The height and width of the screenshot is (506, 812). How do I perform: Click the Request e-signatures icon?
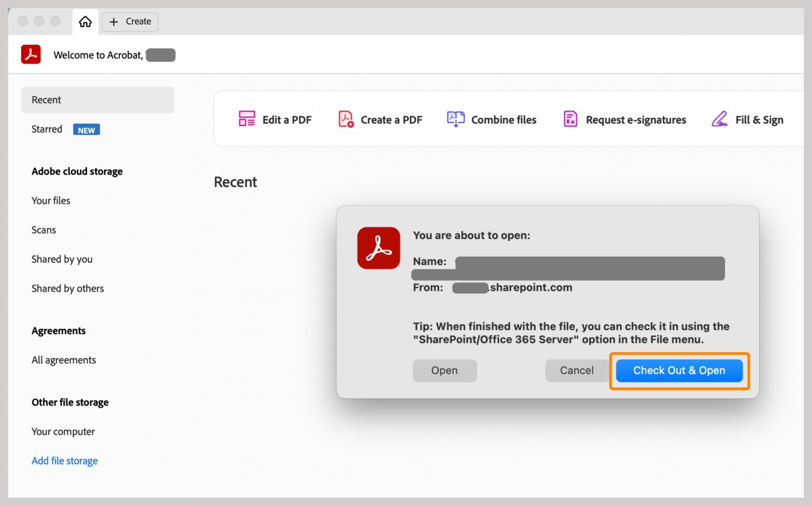click(570, 119)
